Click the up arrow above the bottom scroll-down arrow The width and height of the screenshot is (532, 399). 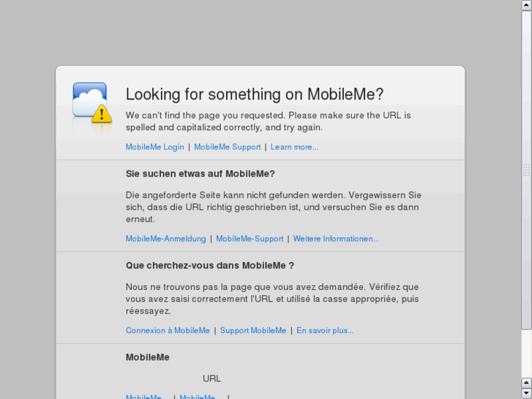(x=526, y=382)
